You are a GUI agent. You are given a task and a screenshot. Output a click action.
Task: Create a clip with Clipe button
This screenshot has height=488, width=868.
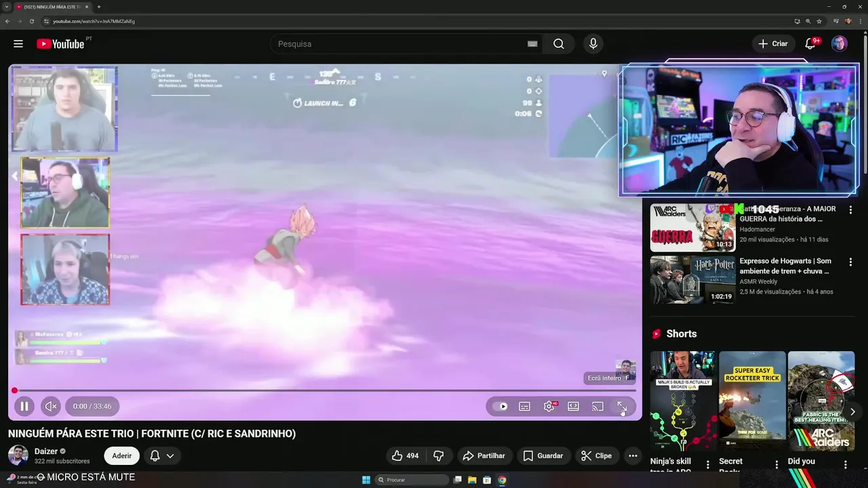pyautogui.click(x=597, y=456)
